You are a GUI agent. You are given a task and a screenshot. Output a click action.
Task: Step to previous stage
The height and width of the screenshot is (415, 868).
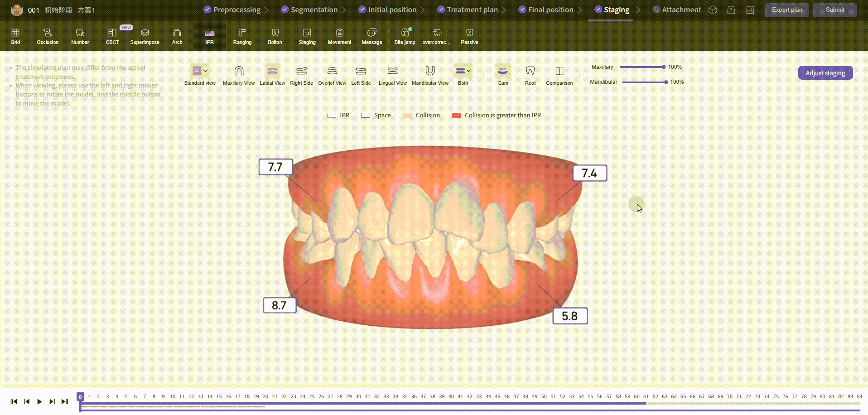click(x=27, y=401)
